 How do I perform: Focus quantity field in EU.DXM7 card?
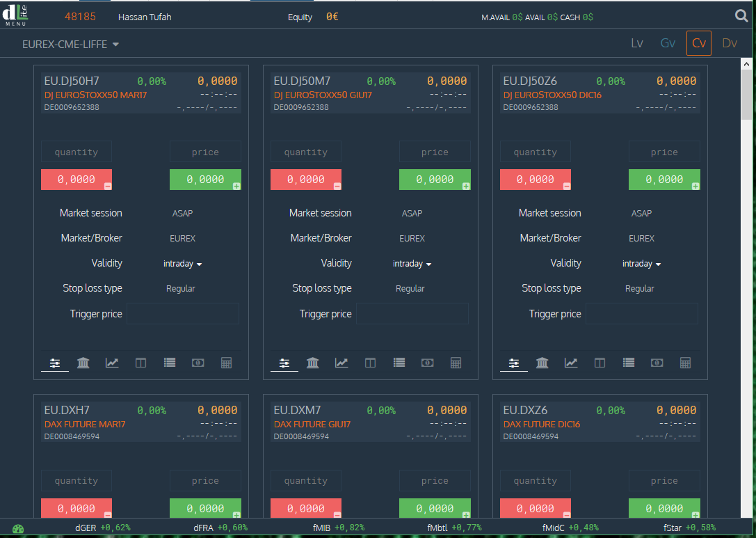tap(306, 481)
